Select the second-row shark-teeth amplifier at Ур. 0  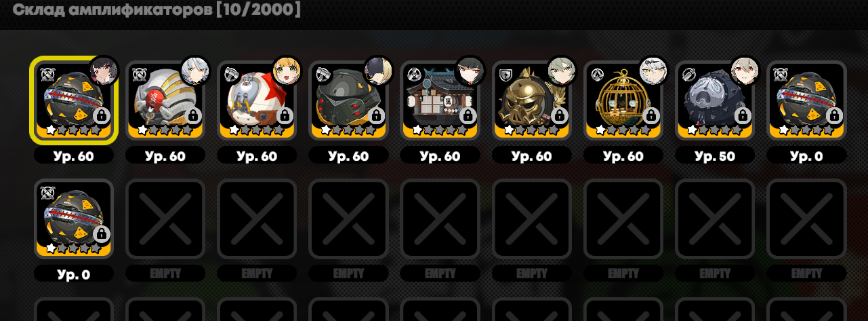click(74, 219)
